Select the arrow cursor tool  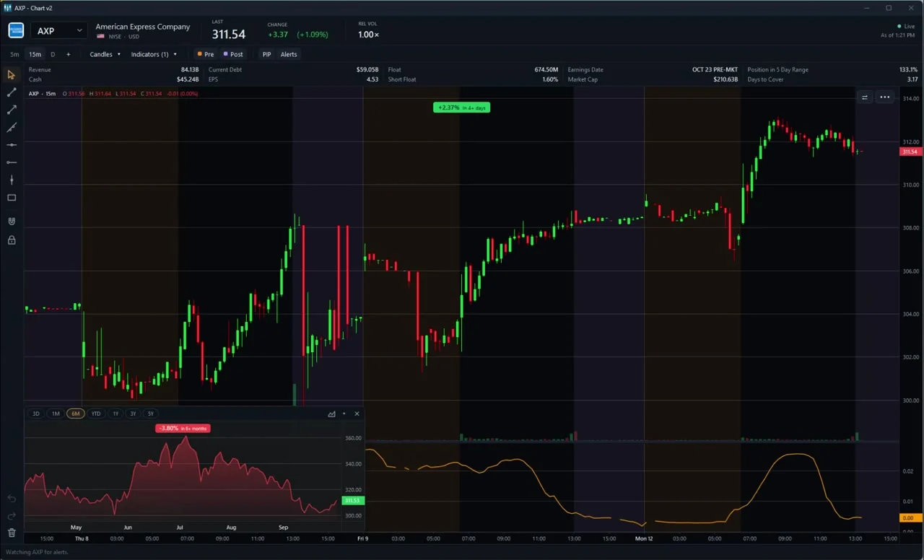point(12,75)
